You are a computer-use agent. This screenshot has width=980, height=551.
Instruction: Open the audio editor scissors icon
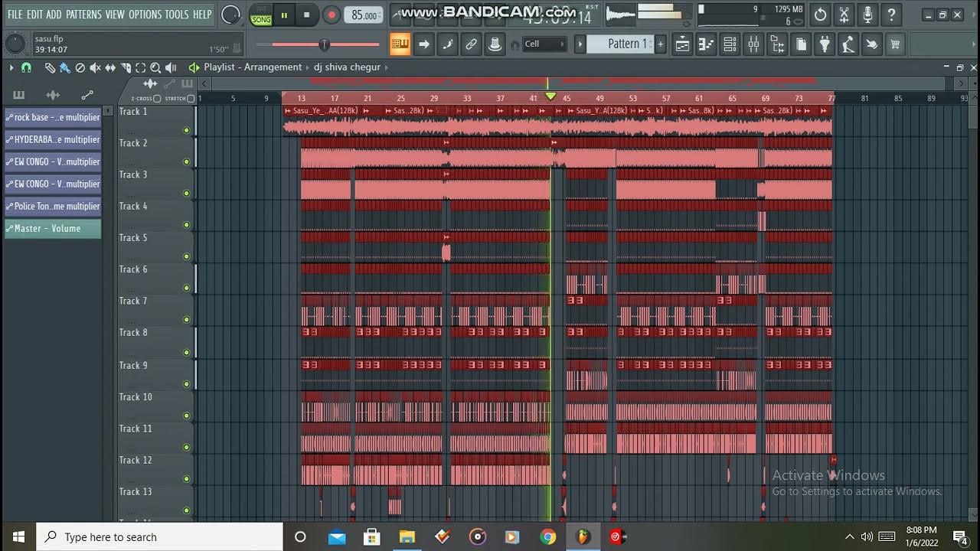point(844,15)
